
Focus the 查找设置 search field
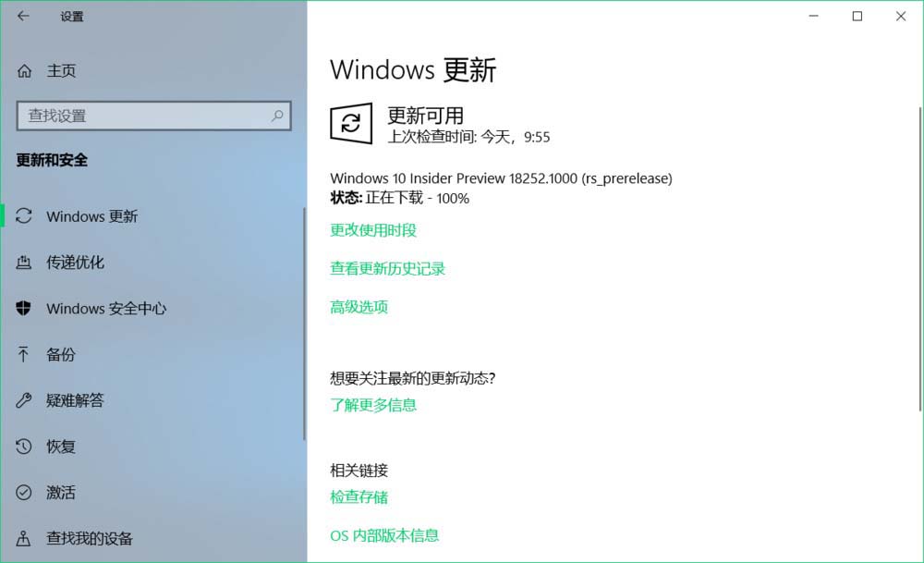(153, 116)
